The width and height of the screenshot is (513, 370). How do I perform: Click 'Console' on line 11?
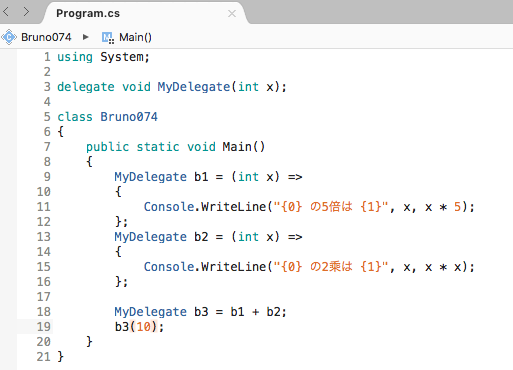pos(169,207)
